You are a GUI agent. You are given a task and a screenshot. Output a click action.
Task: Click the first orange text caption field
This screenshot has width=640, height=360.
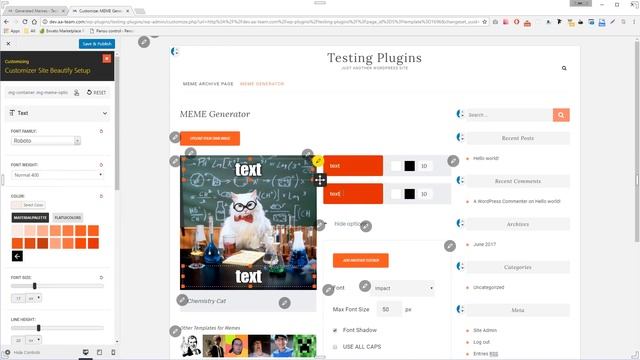click(353, 166)
